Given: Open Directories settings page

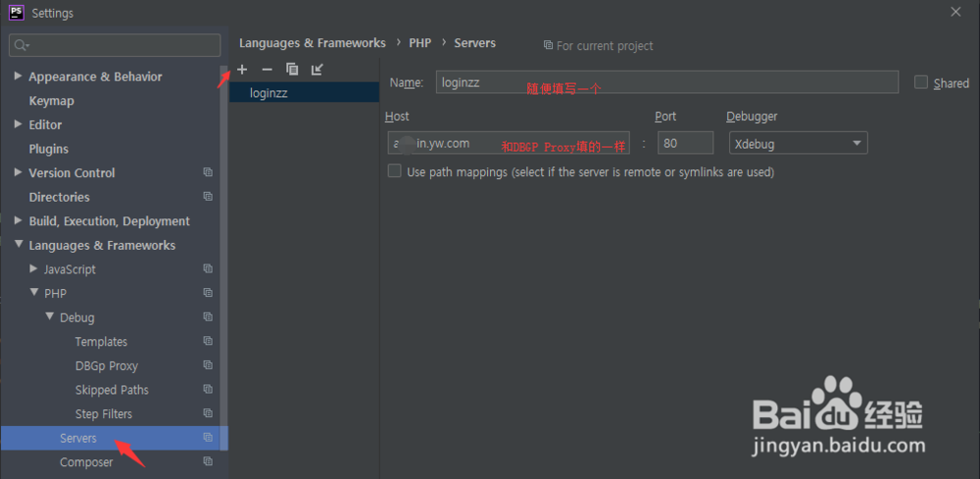Looking at the screenshot, I should pos(60,197).
